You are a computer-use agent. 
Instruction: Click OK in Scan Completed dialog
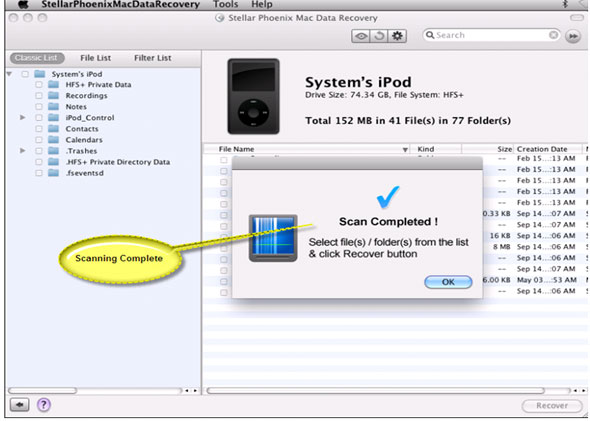pos(448,282)
